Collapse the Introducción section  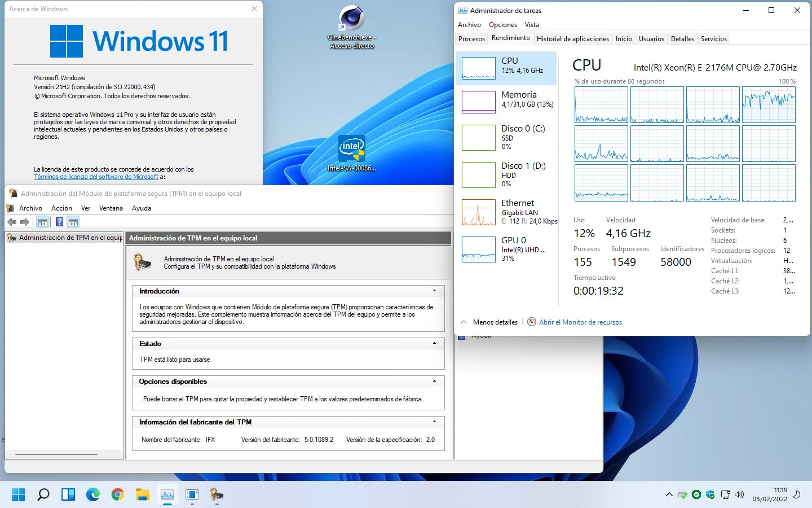(434, 291)
